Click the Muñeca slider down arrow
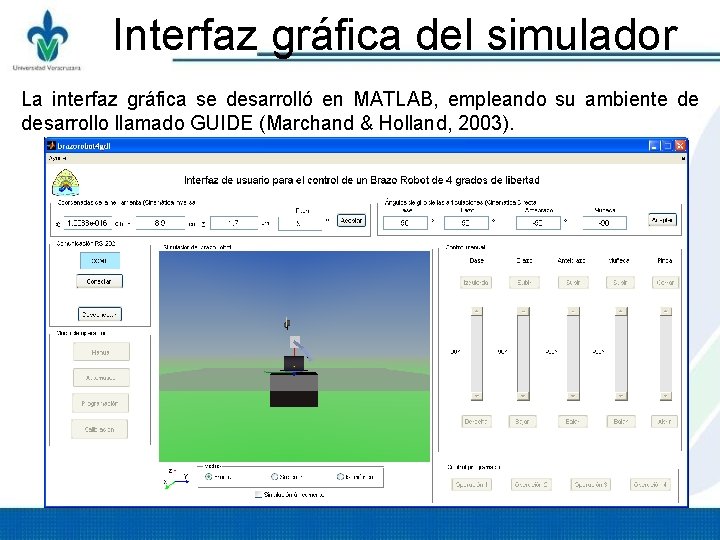 (621, 396)
